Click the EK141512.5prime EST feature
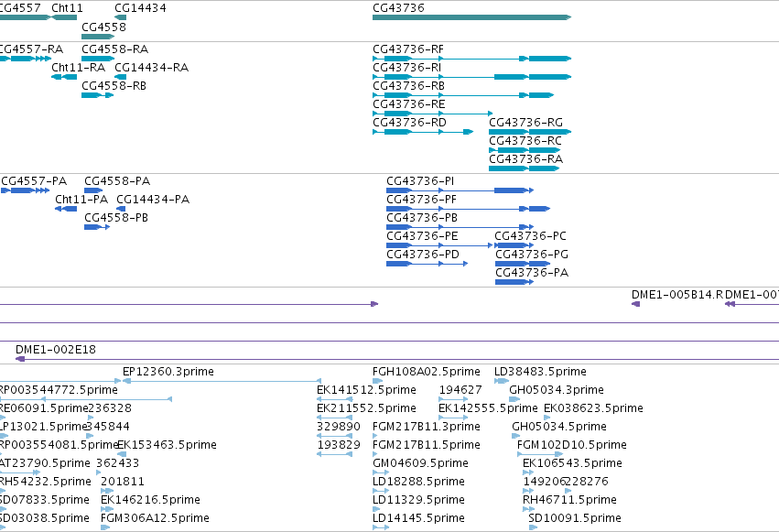The width and height of the screenshot is (779, 532). pyautogui.click(x=334, y=399)
